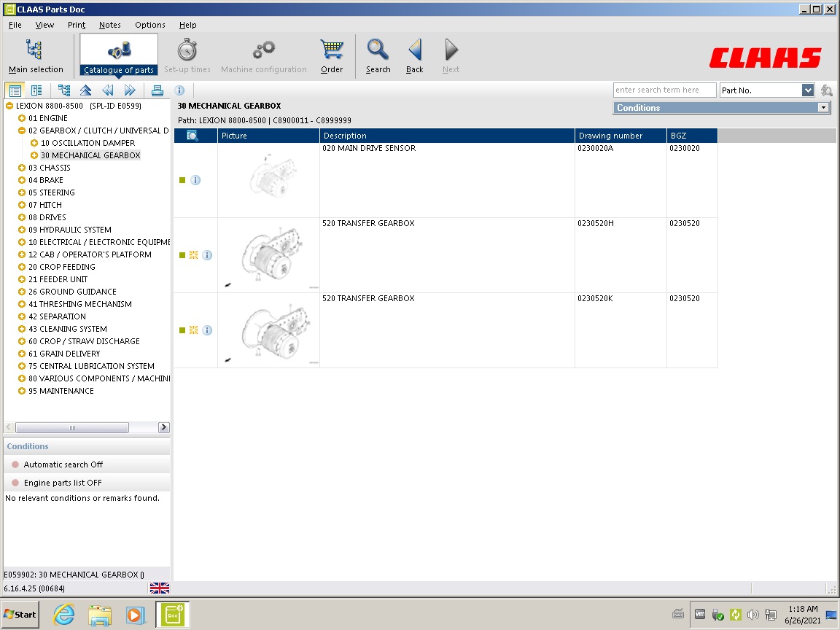This screenshot has height=630, width=840.
Task: Expand 41 THRESHING MECHANISM node
Action: pyautogui.click(x=22, y=304)
